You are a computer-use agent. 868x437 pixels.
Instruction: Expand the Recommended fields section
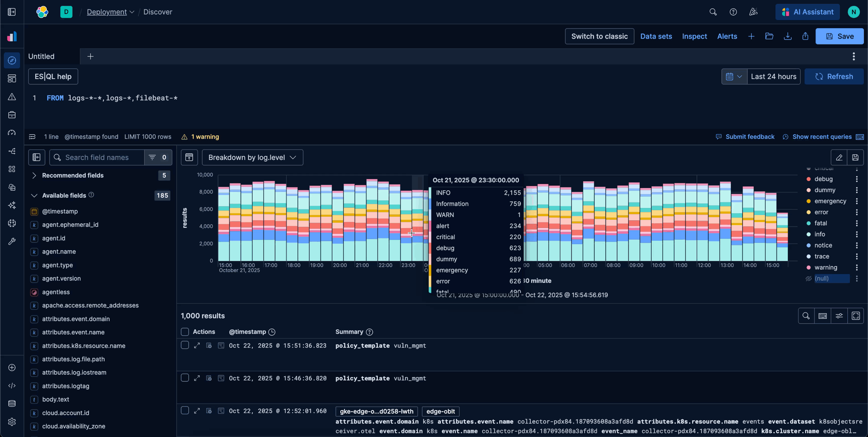(34, 175)
